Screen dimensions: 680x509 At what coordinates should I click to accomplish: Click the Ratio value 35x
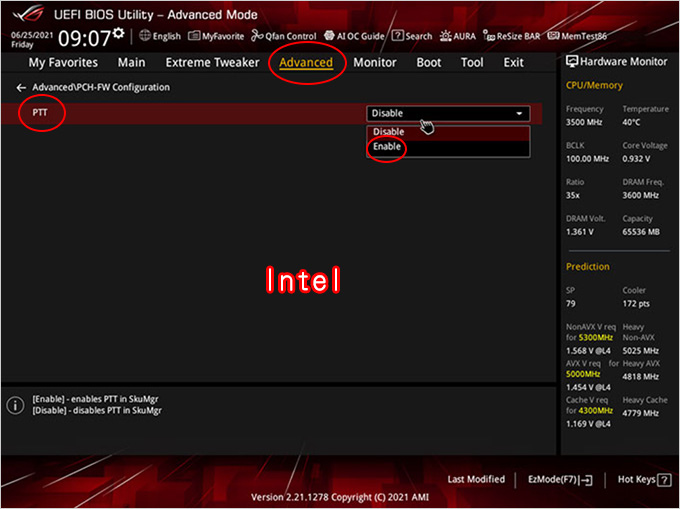click(x=572, y=196)
